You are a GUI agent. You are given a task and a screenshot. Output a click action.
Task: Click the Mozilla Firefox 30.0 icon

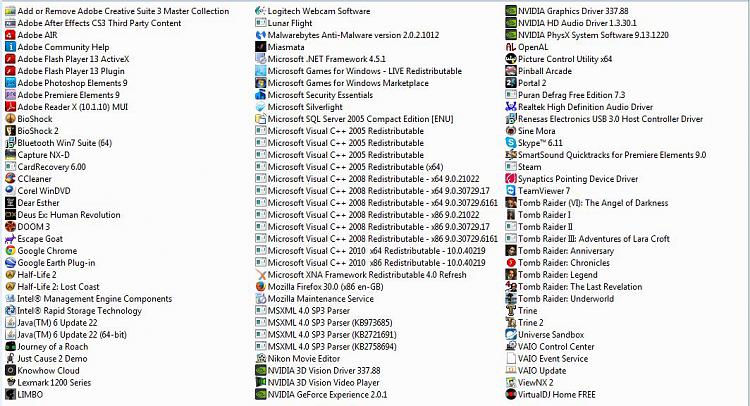coord(260,286)
